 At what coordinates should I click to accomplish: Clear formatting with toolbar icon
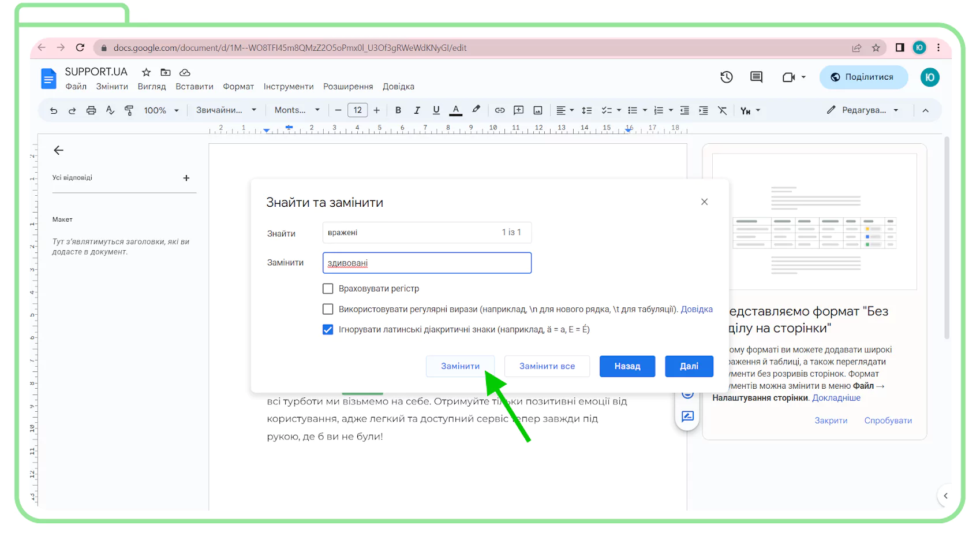(723, 110)
